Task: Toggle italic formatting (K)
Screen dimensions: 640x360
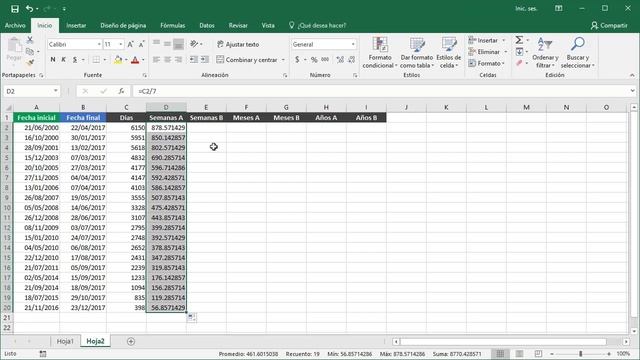Action: tap(64, 60)
